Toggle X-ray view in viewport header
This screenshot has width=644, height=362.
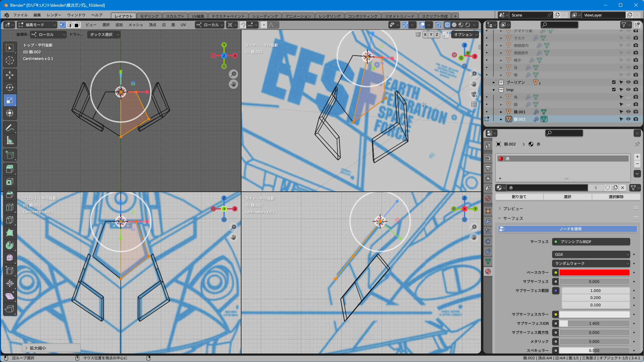point(438,25)
